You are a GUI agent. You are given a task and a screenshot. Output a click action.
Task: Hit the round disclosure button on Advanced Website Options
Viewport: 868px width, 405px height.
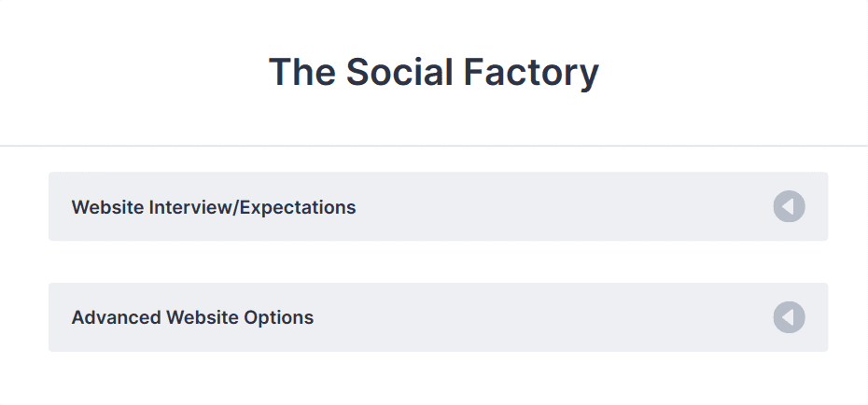pos(789,317)
